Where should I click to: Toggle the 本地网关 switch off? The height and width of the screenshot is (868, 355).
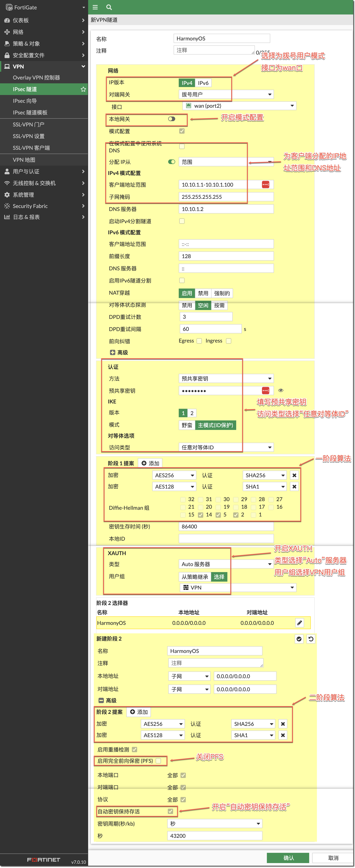(171, 119)
